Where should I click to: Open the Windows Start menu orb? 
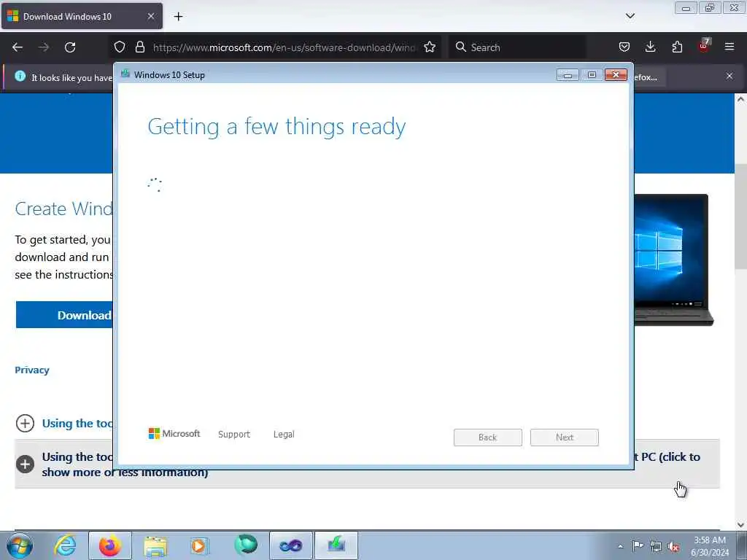pyautogui.click(x=20, y=545)
